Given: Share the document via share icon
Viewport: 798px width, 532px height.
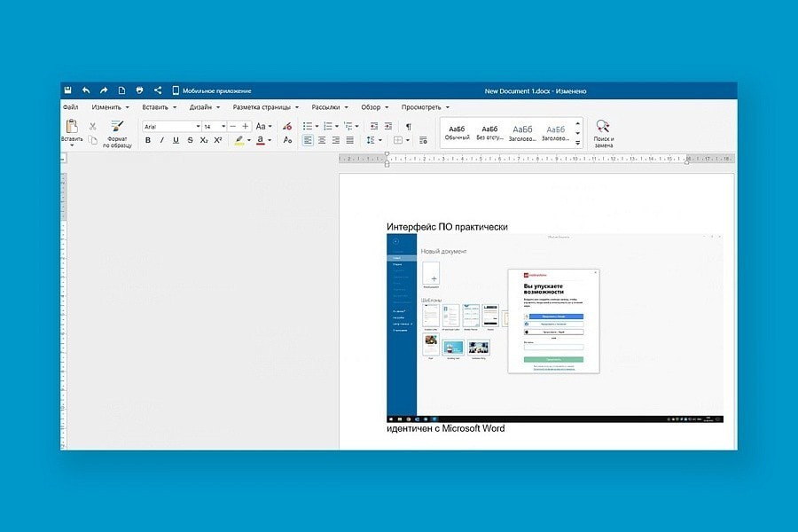Looking at the screenshot, I should coord(158,90).
